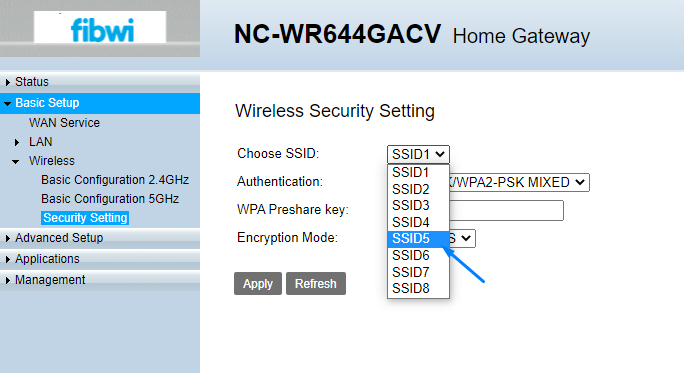Select the Security Setting menu item
This screenshot has width=684, height=373.
[85, 218]
